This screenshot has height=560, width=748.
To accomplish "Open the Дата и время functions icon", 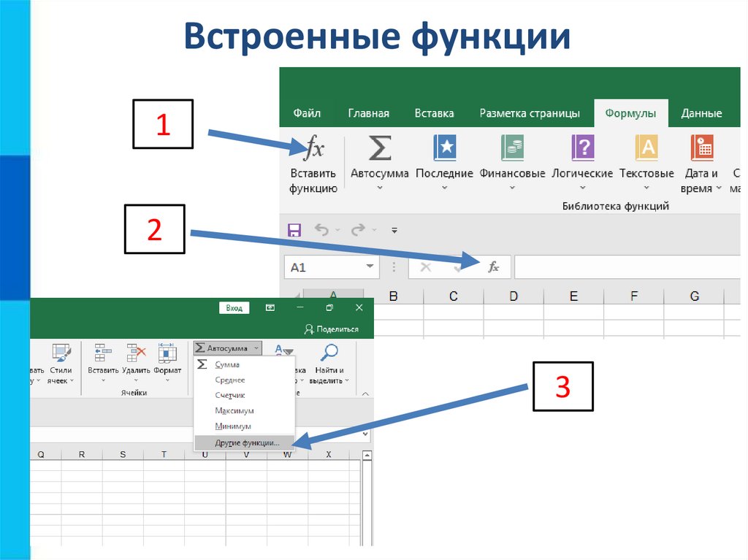I will pos(702,147).
